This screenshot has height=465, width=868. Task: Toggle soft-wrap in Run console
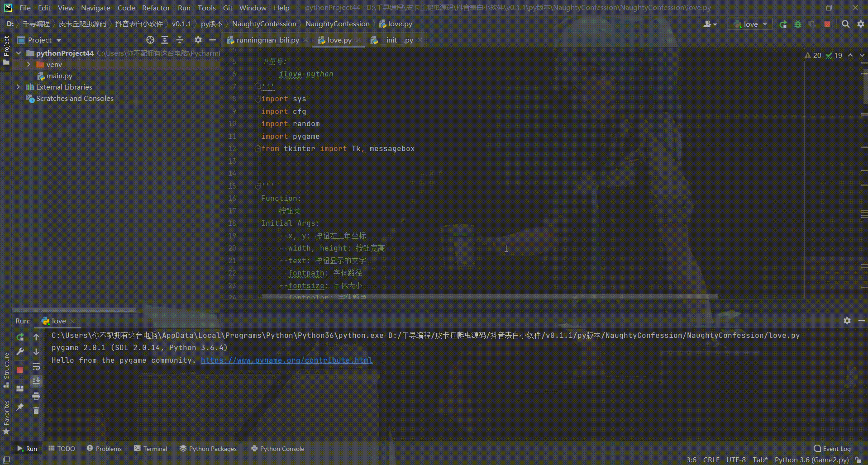coord(36,367)
